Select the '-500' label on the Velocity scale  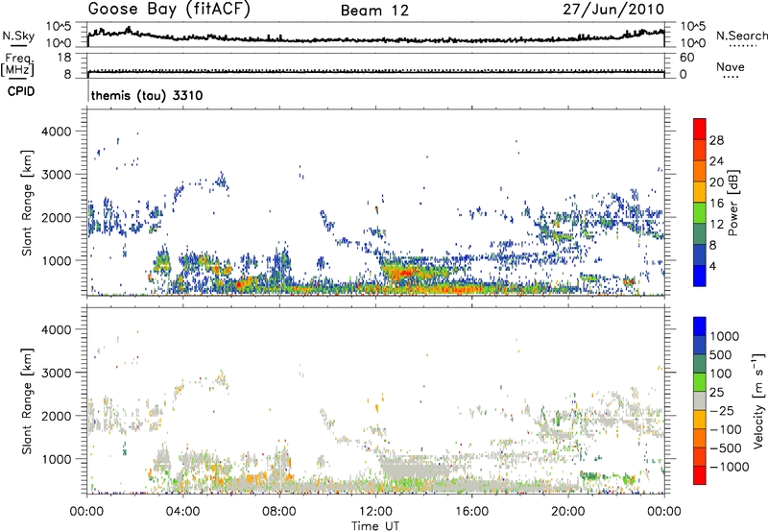pyautogui.click(x=726, y=448)
